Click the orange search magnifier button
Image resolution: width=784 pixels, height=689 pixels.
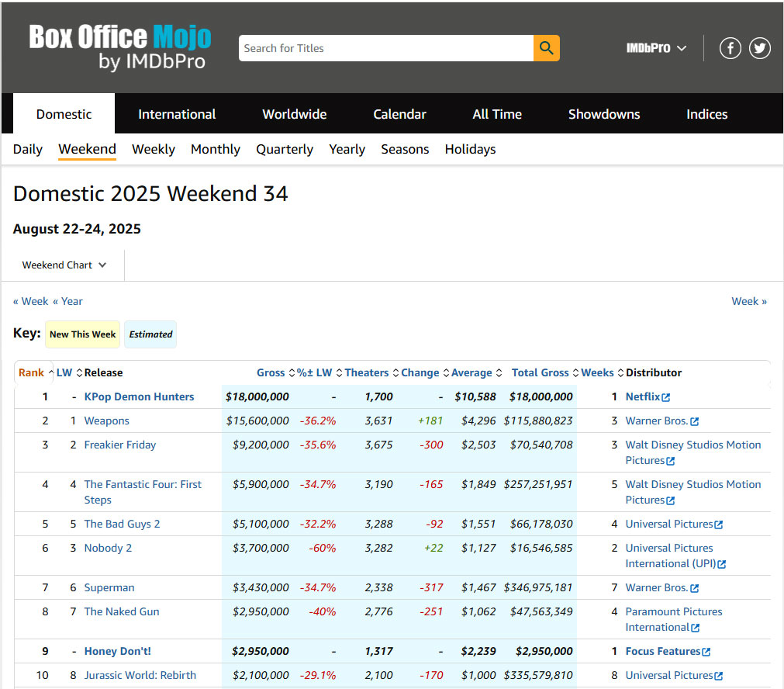pos(546,48)
